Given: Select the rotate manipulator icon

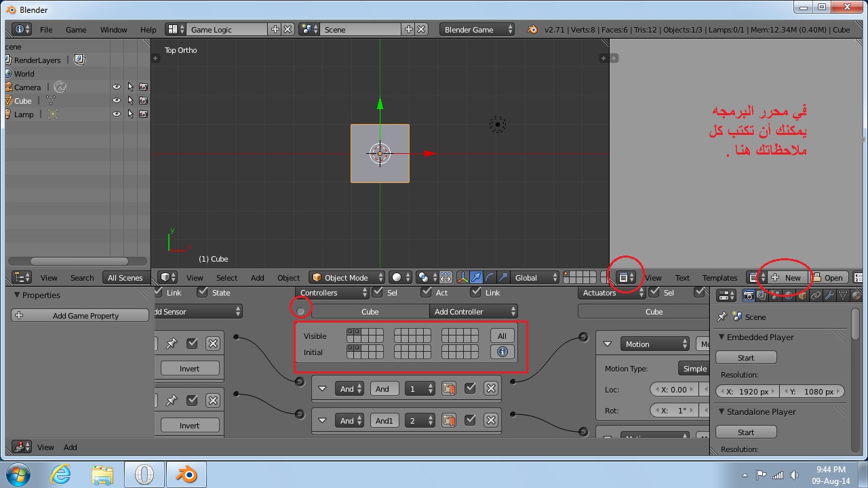Looking at the screenshot, I should click(x=490, y=277).
